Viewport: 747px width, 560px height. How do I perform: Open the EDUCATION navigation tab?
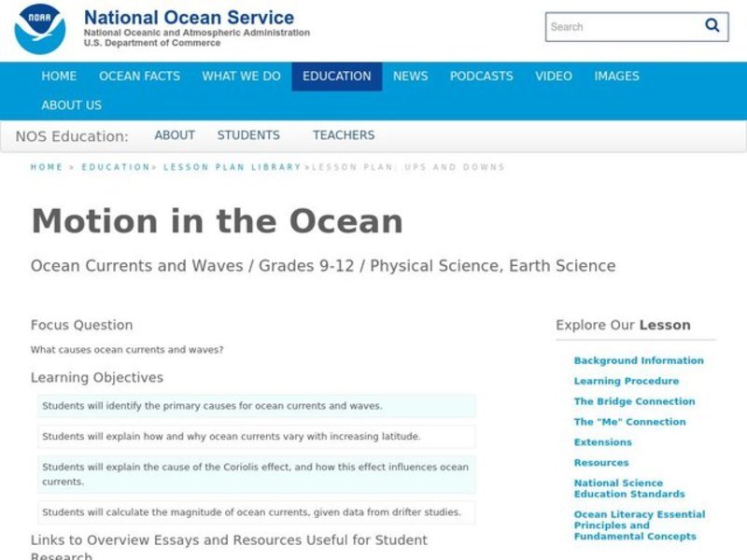click(x=336, y=77)
